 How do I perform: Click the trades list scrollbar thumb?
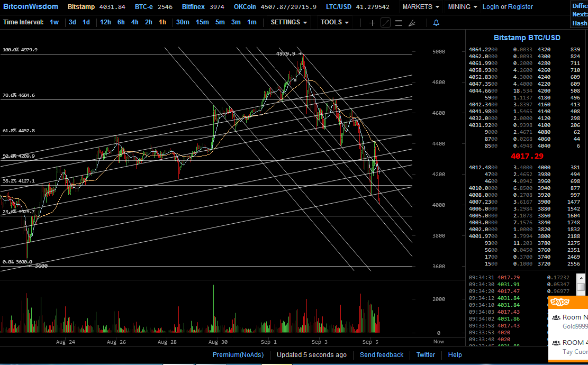tap(581, 287)
